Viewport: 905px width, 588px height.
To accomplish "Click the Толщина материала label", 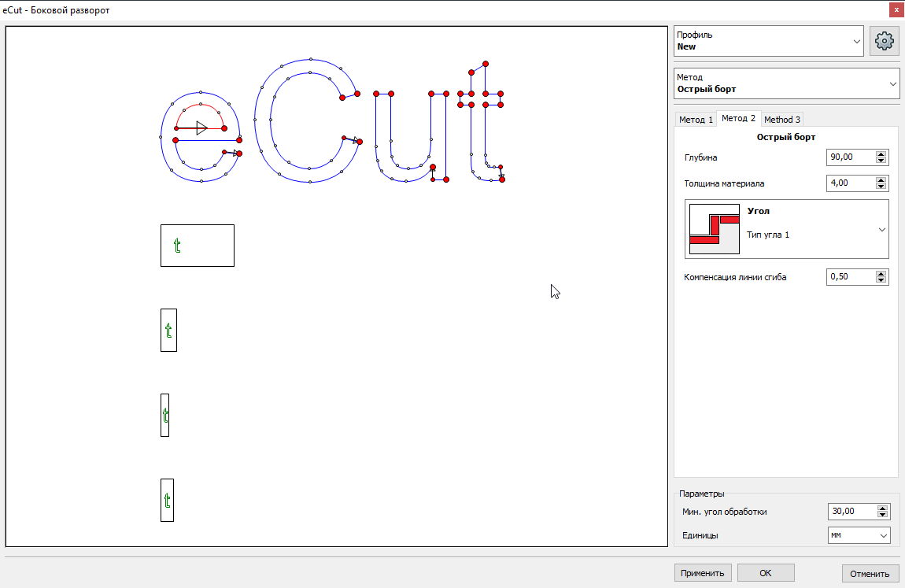I will [x=724, y=183].
